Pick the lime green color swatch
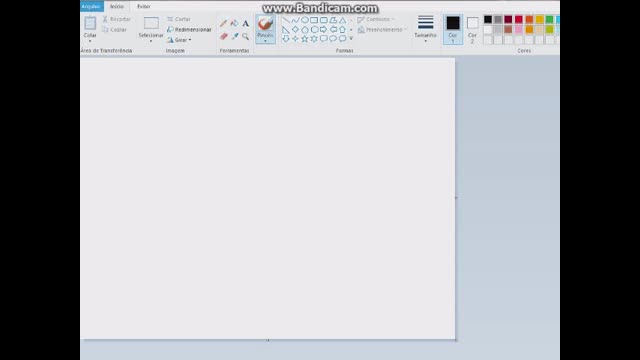This screenshot has width=640, height=360. [549, 29]
